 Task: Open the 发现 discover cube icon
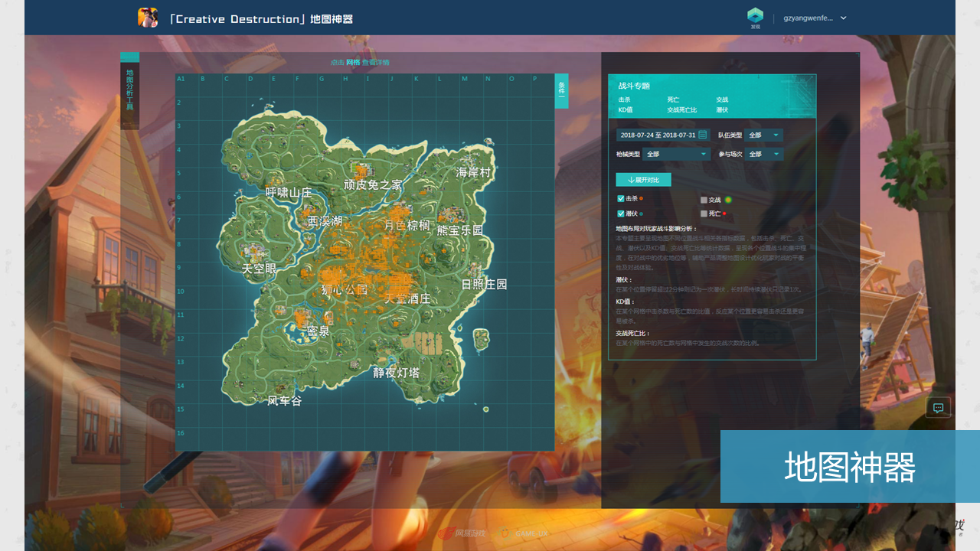[755, 16]
